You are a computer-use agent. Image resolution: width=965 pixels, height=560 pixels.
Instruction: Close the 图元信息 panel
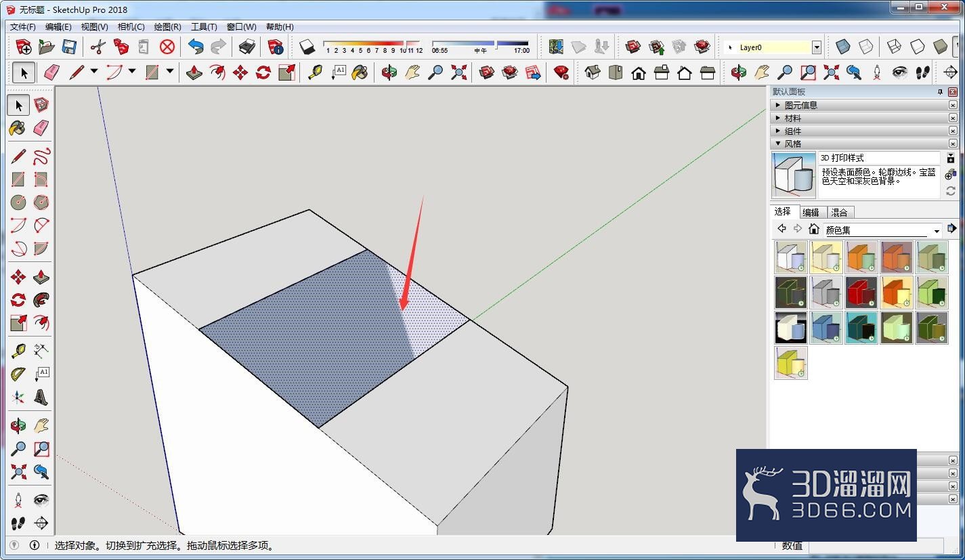[x=953, y=105]
